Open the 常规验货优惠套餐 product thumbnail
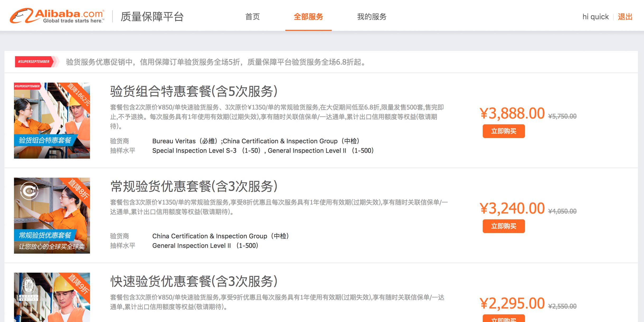 click(x=52, y=216)
